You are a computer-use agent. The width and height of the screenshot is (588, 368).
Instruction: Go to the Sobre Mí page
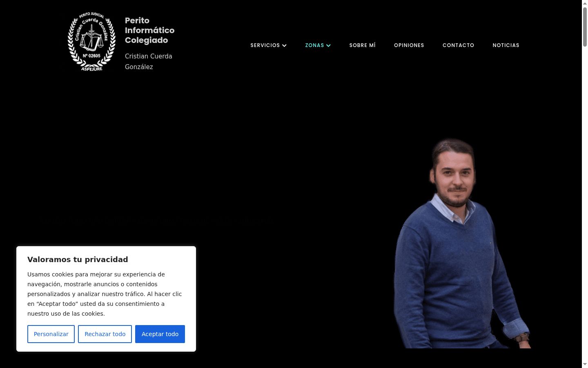(x=363, y=45)
